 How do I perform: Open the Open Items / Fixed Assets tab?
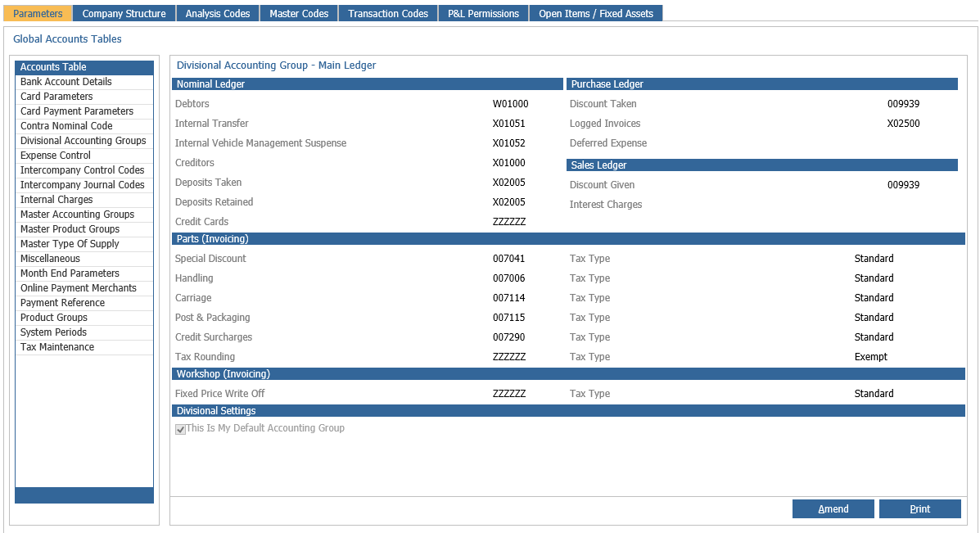(x=596, y=13)
